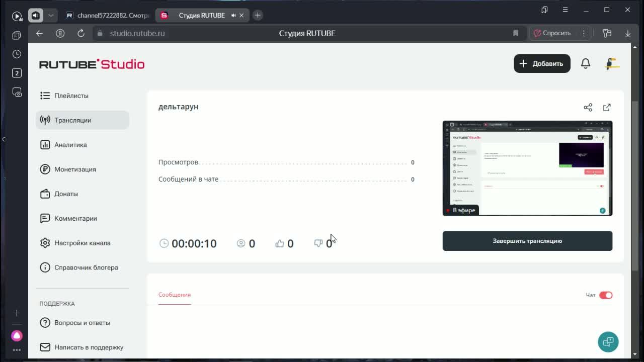644x362 pixels.
Task: Open the options menu next to Спросить
Action: (584, 33)
